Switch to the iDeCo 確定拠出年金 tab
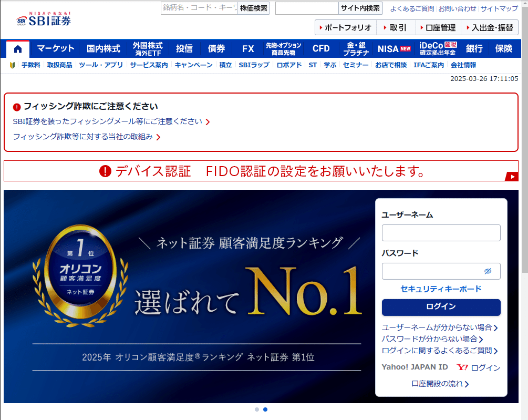 point(437,48)
